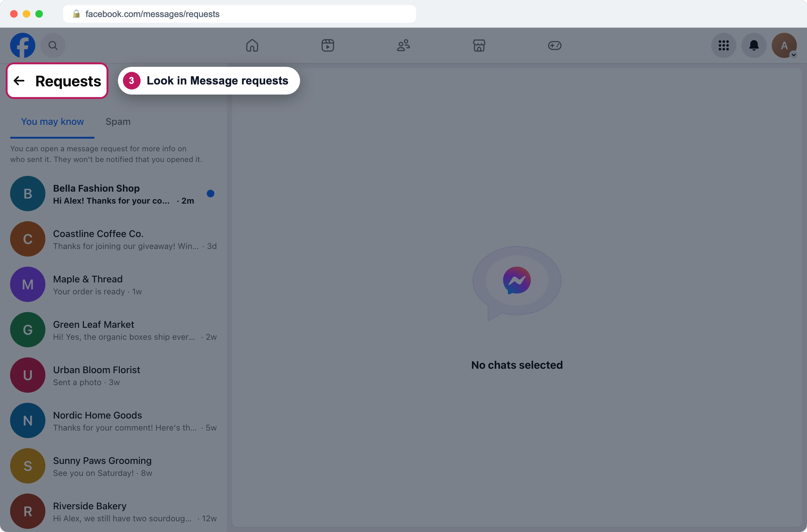Open the Video/Reels icon
Viewport: 807px width, 532px height.
(328, 45)
